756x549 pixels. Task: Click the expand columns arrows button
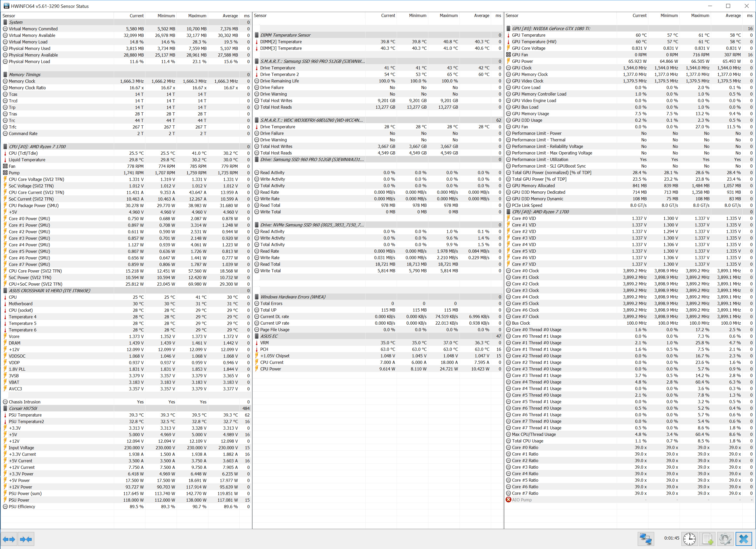click(9, 539)
